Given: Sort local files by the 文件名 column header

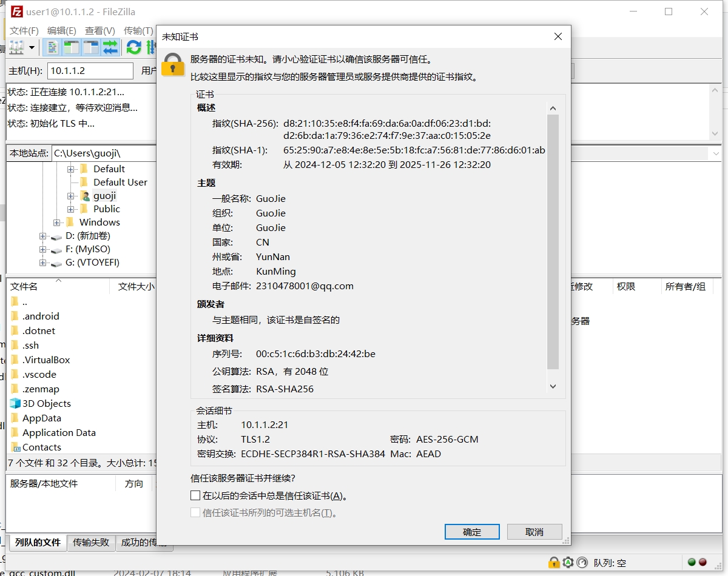Looking at the screenshot, I should tap(58, 286).
